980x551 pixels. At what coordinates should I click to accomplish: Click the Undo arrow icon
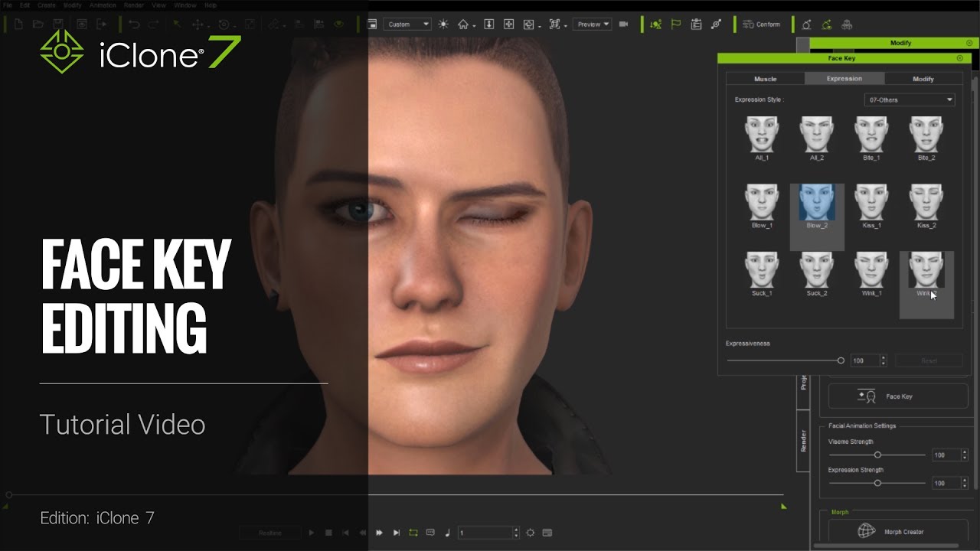click(x=134, y=24)
